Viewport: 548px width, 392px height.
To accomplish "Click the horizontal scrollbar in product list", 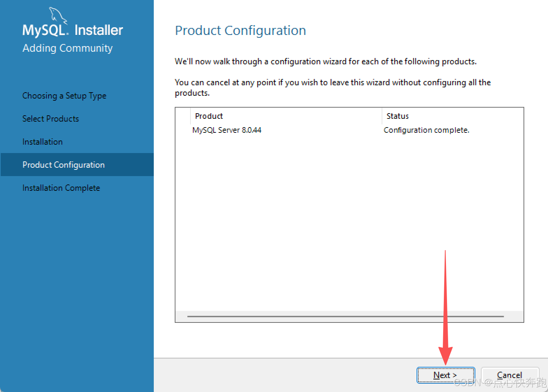I will pyautogui.click(x=345, y=317).
